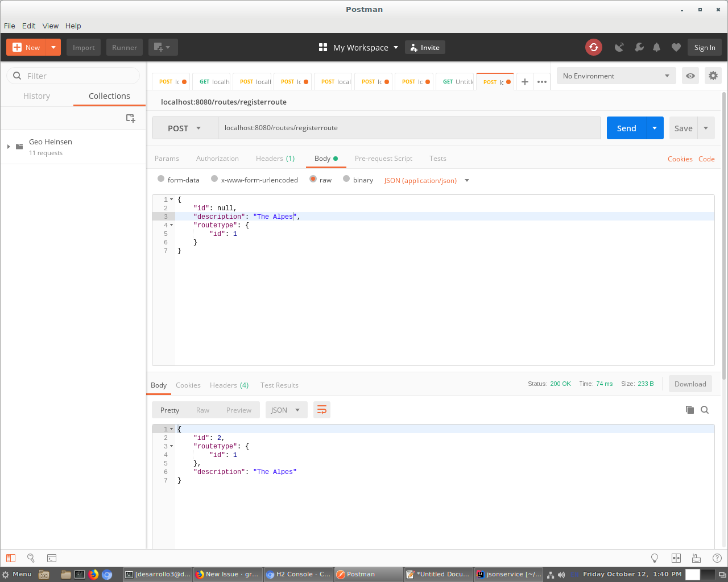Viewport: 728px width, 582px height.
Task: Open the Postman console icon
Action: coord(52,558)
